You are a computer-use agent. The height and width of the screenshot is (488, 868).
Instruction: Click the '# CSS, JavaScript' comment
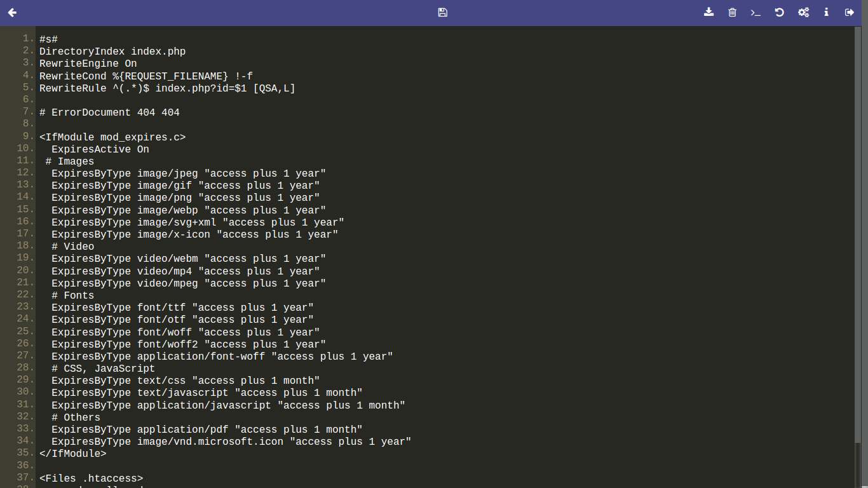pos(104,369)
